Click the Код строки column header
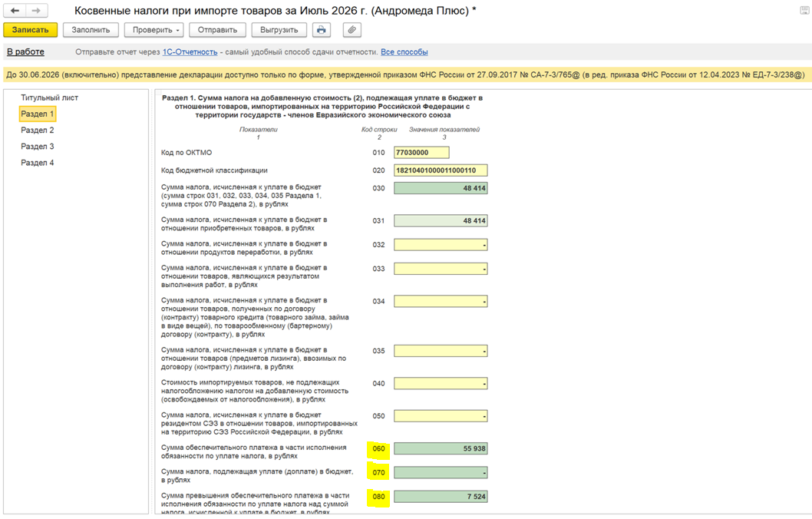The width and height of the screenshot is (812, 519). (x=379, y=130)
